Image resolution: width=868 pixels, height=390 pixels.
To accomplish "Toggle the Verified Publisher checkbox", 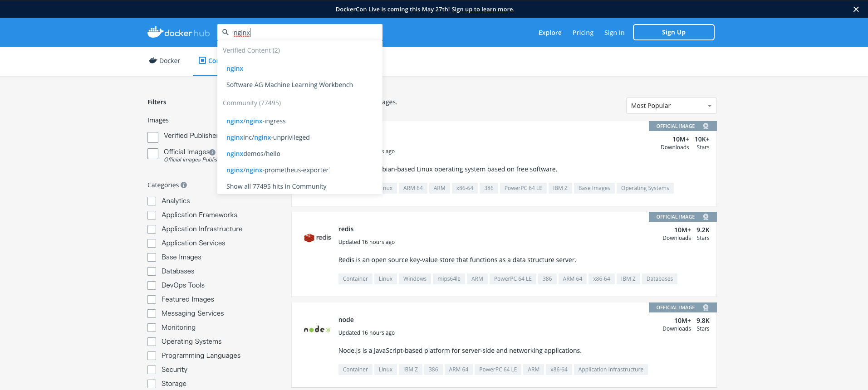I will tap(153, 137).
